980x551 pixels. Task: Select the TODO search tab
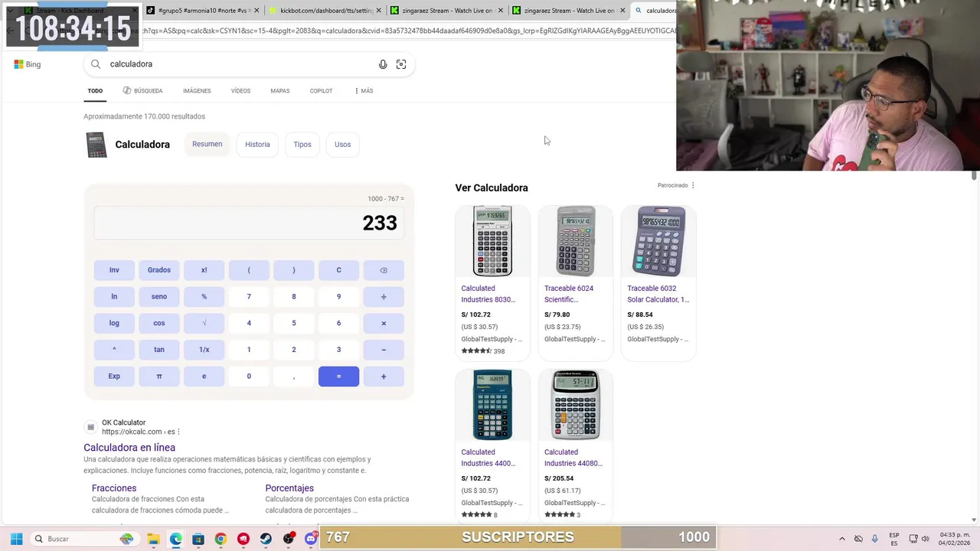pos(95,91)
